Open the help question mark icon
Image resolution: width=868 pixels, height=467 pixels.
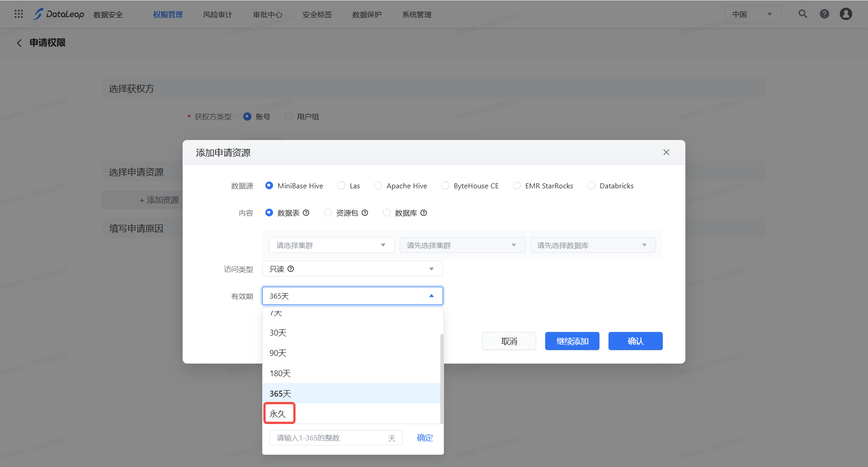824,14
